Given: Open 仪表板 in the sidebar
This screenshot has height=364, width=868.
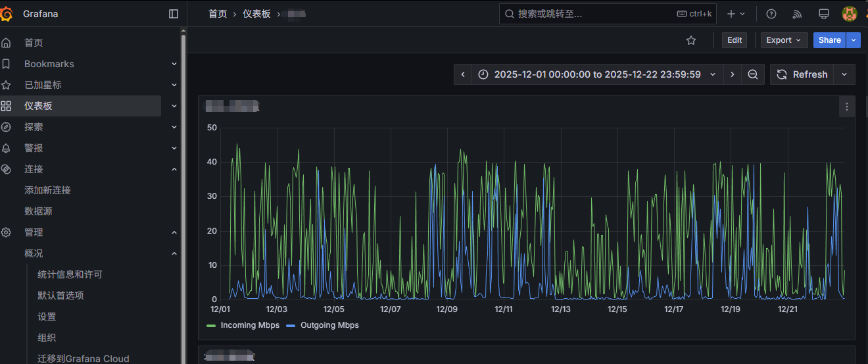Looking at the screenshot, I should [38, 106].
